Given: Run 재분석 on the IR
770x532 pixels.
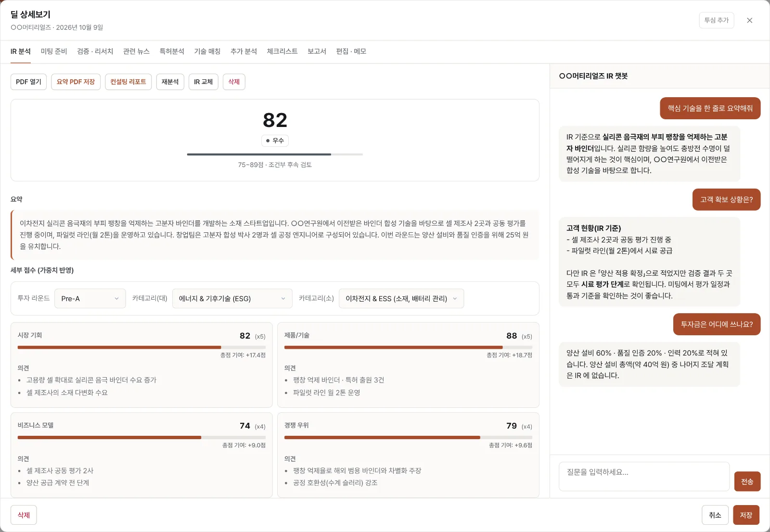Looking at the screenshot, I should tap(170, 82).
